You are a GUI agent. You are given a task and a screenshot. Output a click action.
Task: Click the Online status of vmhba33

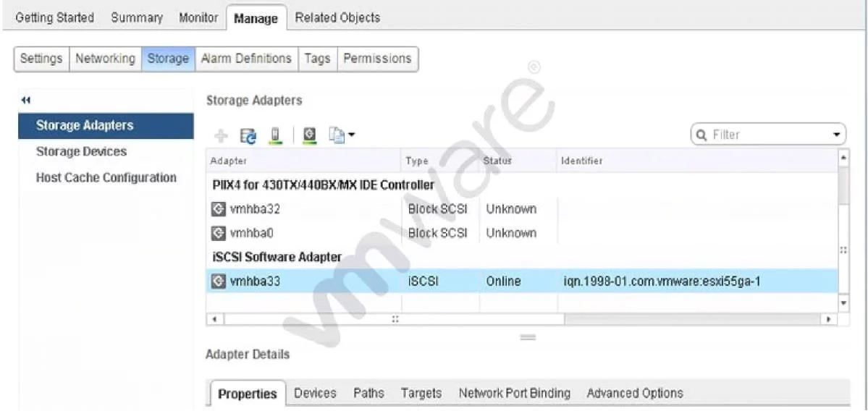pyautogui.click(x=503, y=281)
